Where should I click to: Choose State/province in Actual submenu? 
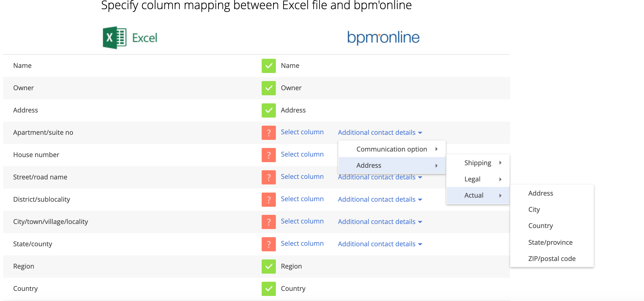tap(552, 242)
